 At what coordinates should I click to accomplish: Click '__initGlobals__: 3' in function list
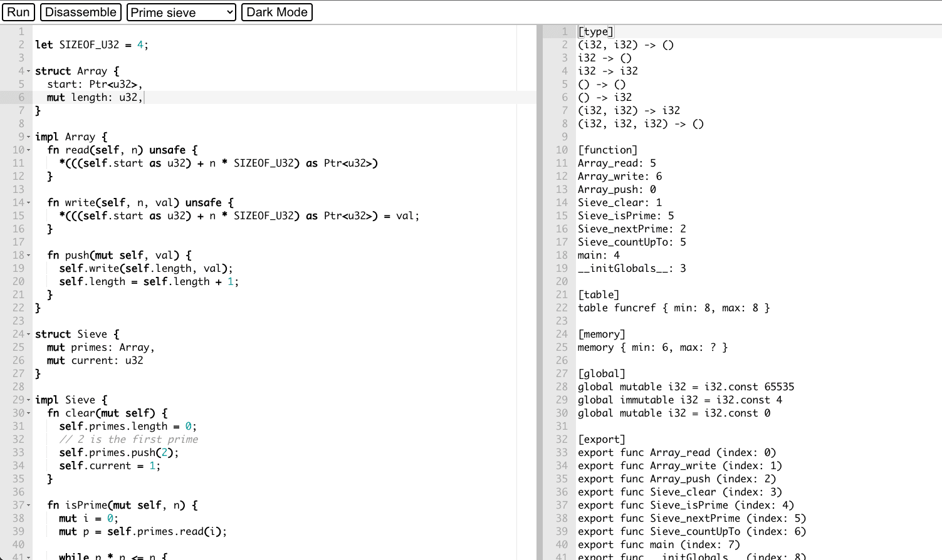tap(632, 268)
